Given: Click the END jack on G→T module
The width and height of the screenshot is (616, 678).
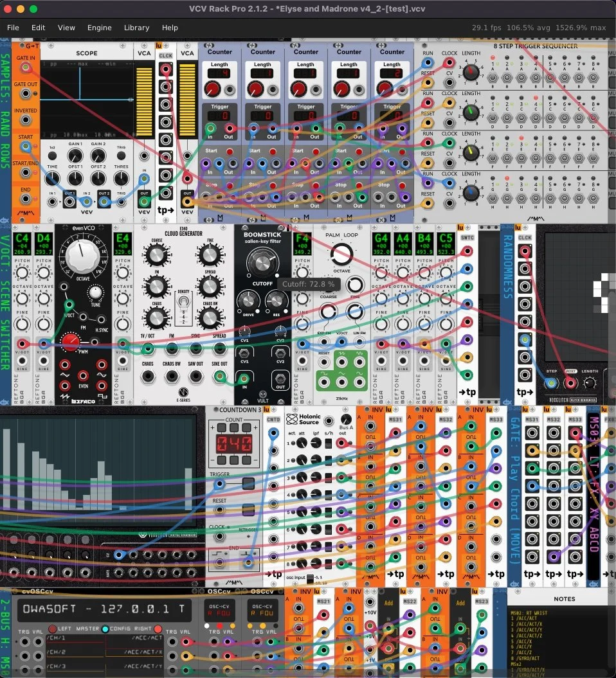Looking at the screenshot, I should click(26, 199).
